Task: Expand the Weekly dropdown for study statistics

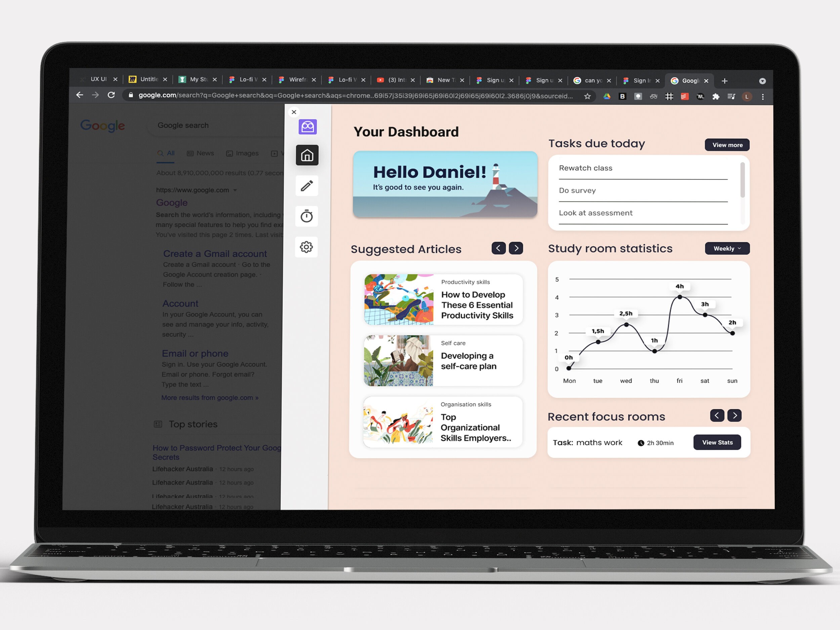Action: 726,249
